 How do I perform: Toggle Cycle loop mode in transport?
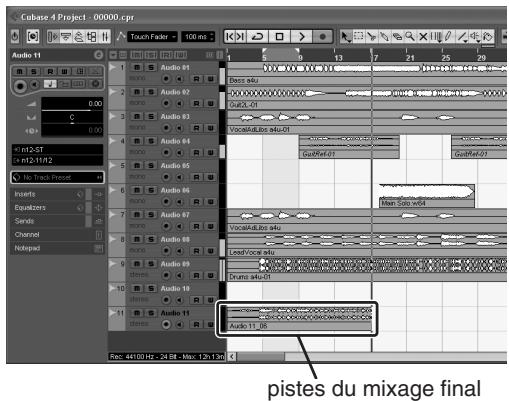pos(257,36)
